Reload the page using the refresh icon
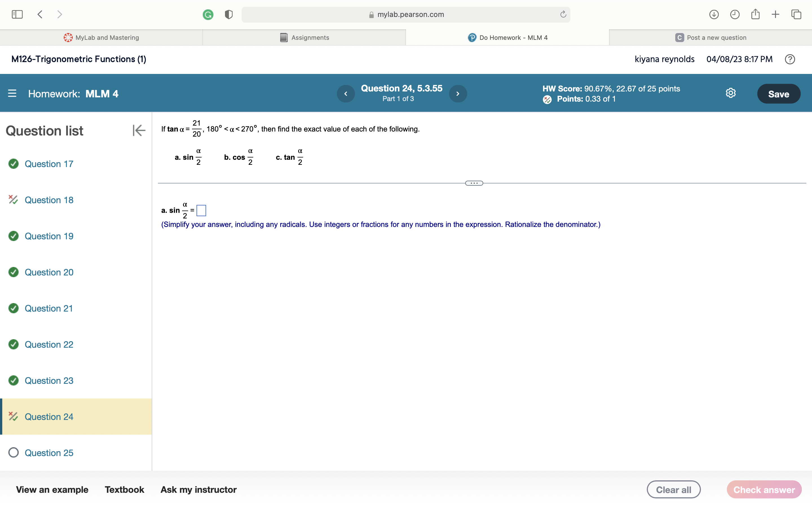The image size is (812, 508). pos(563,14)
